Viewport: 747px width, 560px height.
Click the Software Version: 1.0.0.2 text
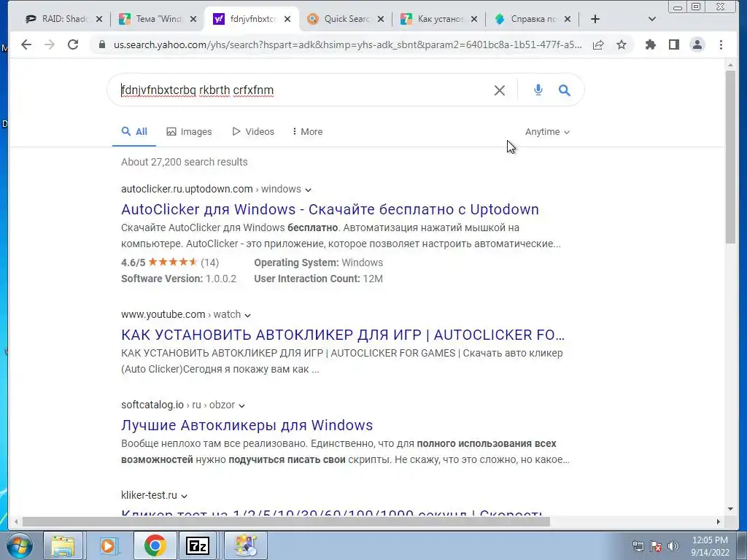pos(179,279)
